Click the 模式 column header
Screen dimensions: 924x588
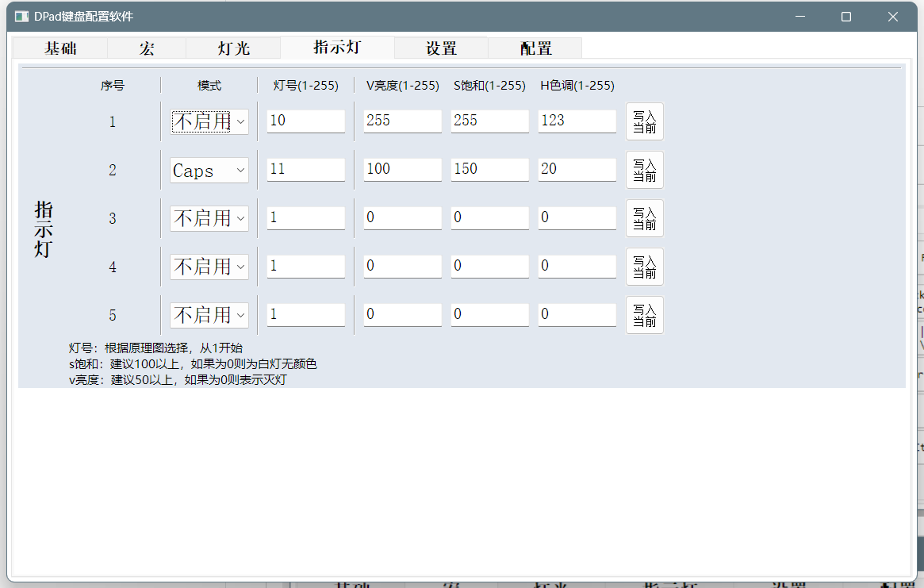point(209,86)
